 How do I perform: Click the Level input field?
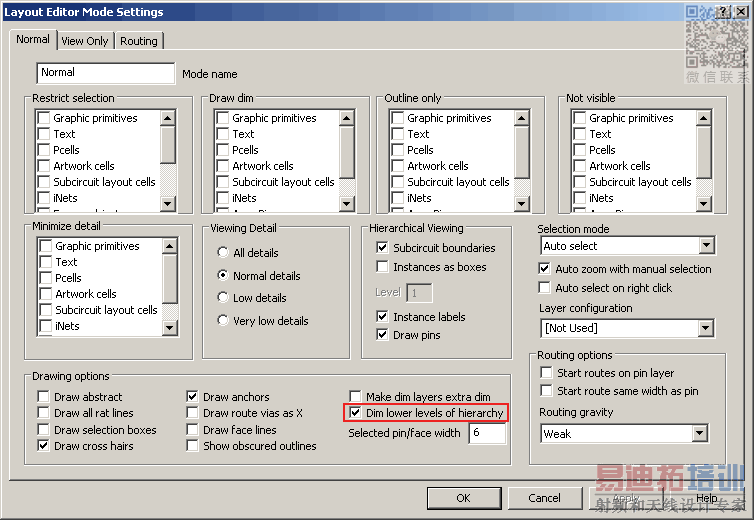(419, 292)
